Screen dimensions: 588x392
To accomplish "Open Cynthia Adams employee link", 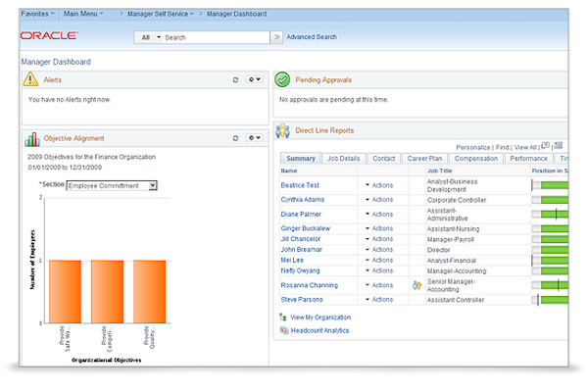I will 304,199.
